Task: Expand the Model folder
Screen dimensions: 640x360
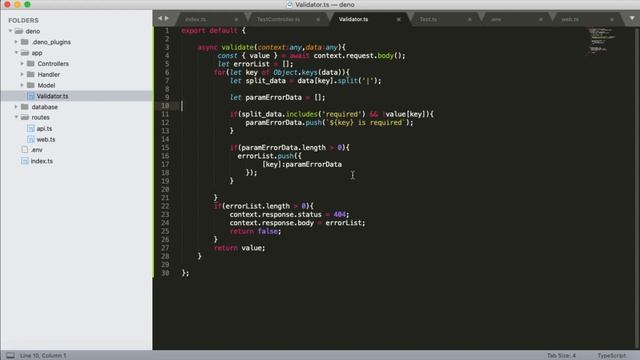Action: [x=22, y=85]
